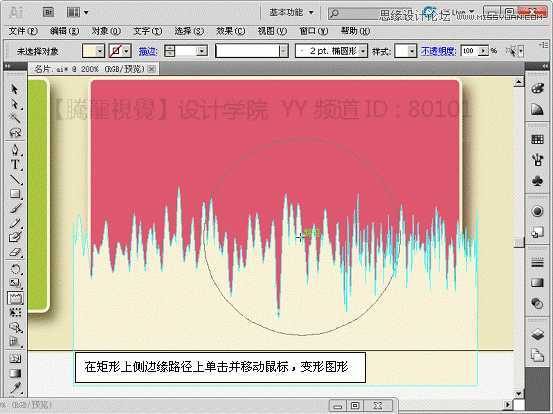
Task: Open the 帮助(H) menu
Action: tap(355, 31)
